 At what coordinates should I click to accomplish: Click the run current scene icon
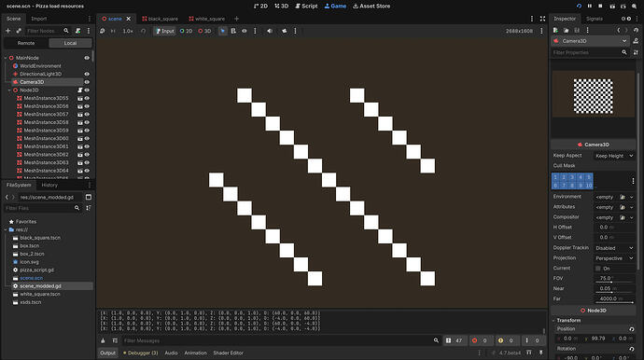pos(612,7)
